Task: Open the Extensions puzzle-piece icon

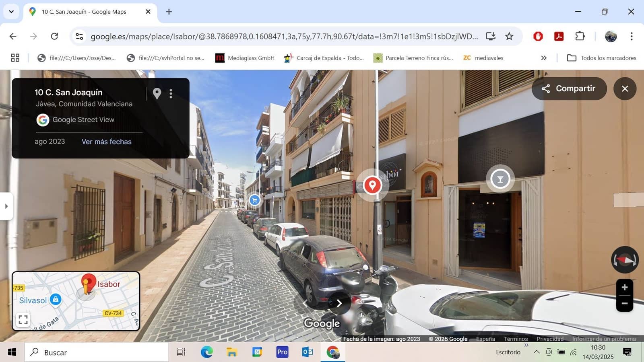Action: click(x=580, y=36)
